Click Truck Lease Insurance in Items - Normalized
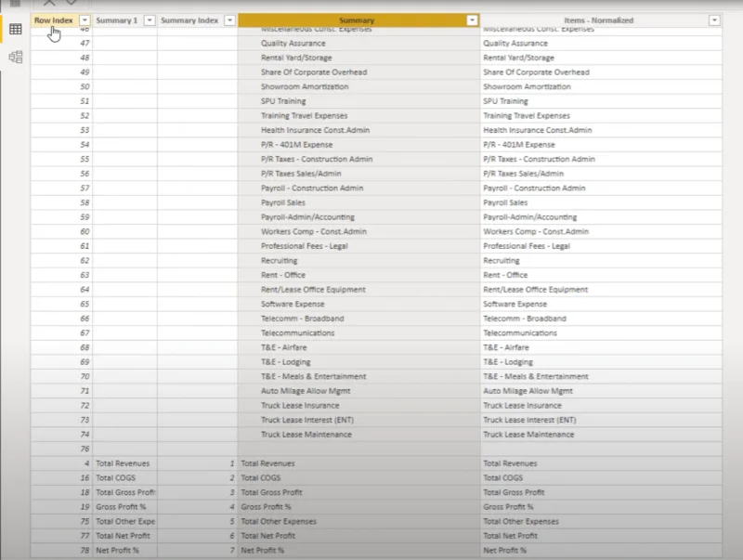The width and height of the screenshot is (743, 560). 522,406
